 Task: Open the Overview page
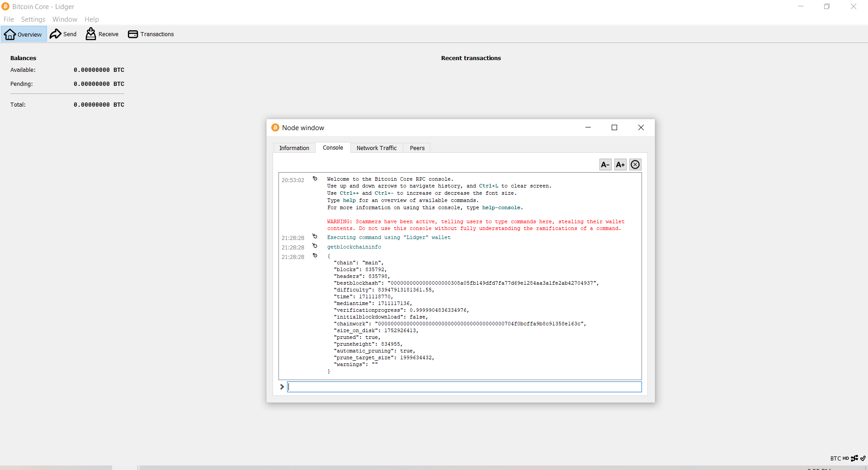point(24,34)
